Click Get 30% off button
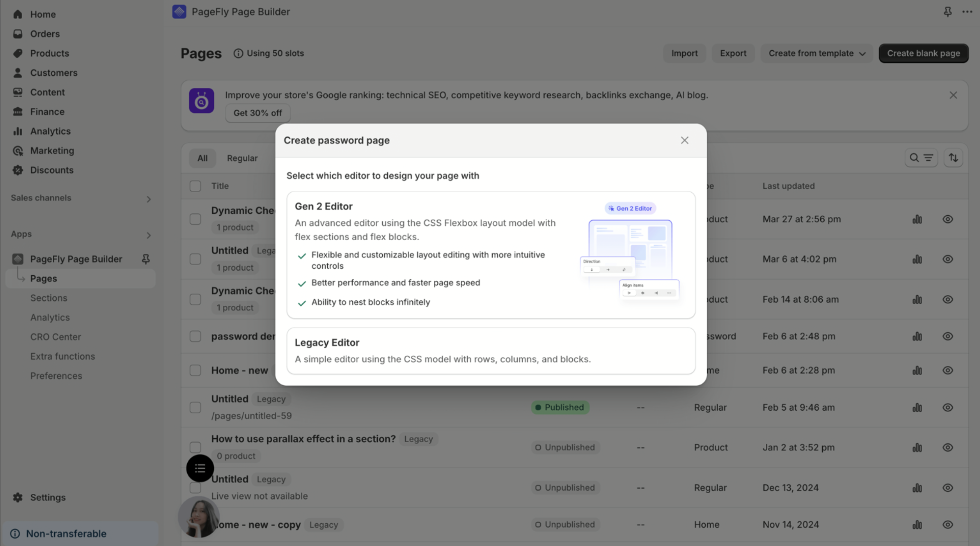The height and width of the screenshot is (546, 980). (257, 113)
